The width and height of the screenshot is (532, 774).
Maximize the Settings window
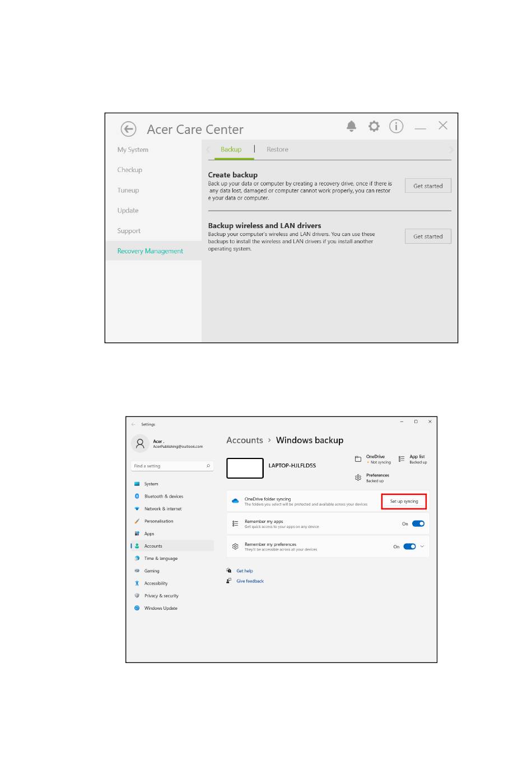pos(416,421)
